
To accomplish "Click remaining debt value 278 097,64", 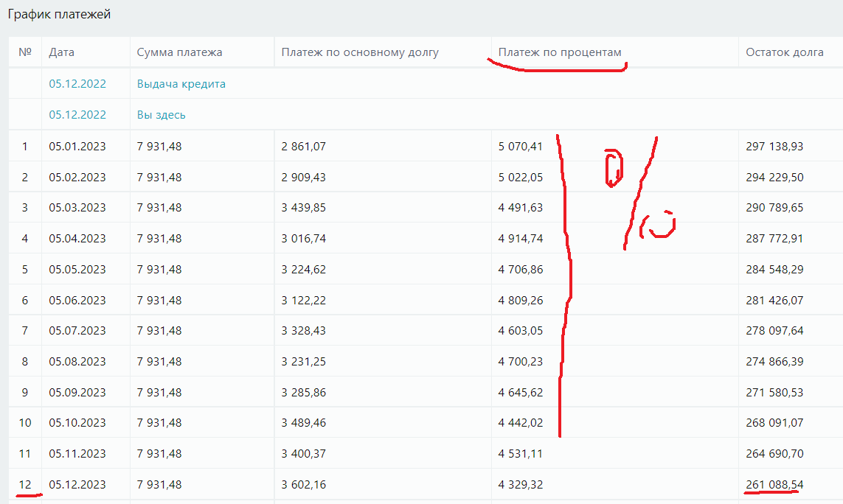I will coord(774,330).
